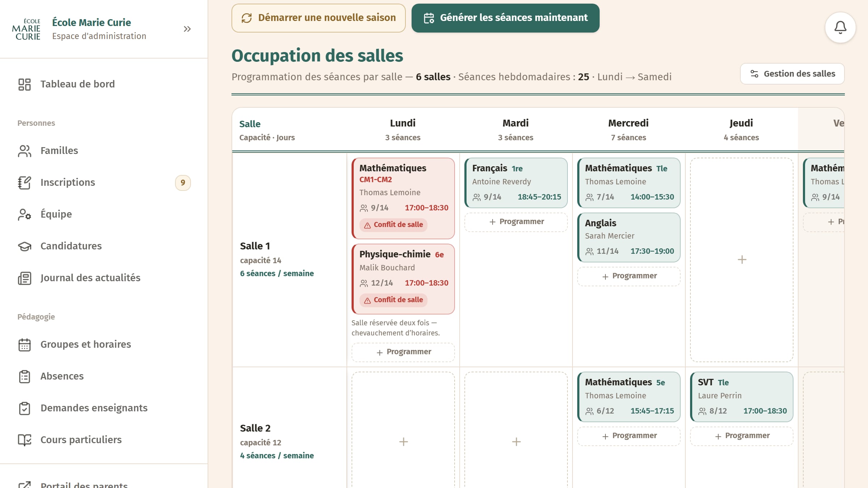Click Générer les séances maintenant
This screenshot has height=488, width=868.
point(505,18)
